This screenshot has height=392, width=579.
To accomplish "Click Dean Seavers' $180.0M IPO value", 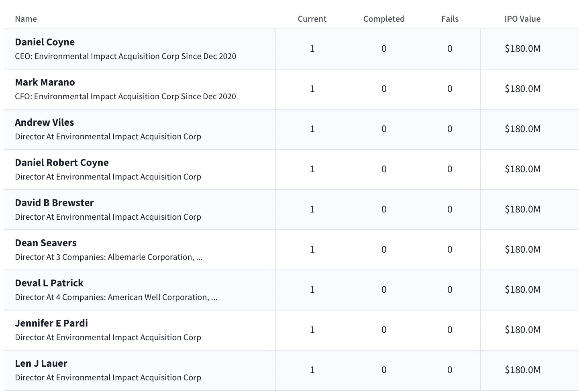I will tap(522, 249).
